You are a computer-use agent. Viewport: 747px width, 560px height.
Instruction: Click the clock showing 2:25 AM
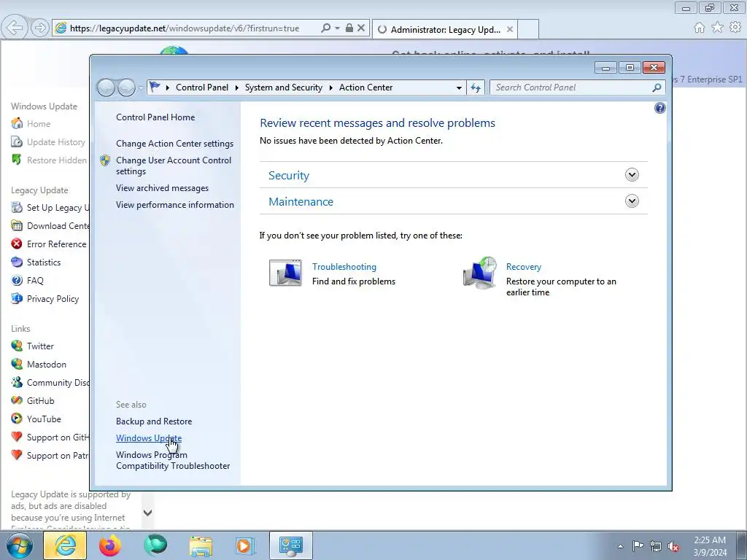click(709, 540)
